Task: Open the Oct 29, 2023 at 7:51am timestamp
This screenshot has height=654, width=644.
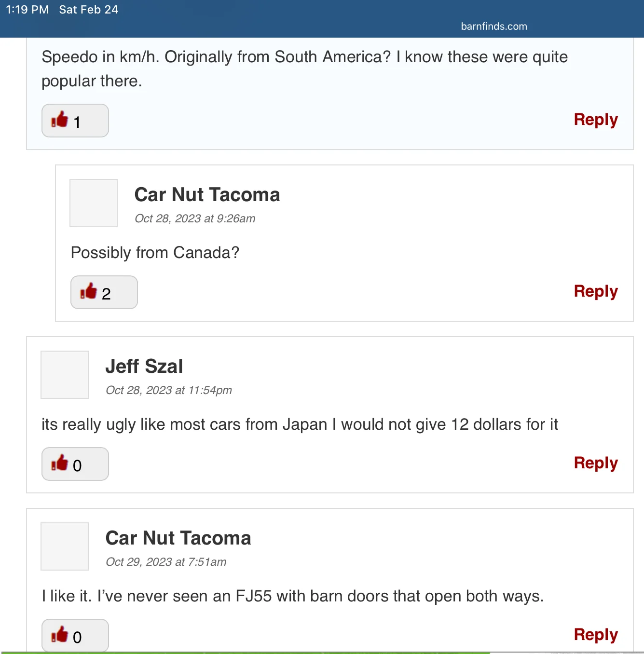Action: (x=166, y=562)
